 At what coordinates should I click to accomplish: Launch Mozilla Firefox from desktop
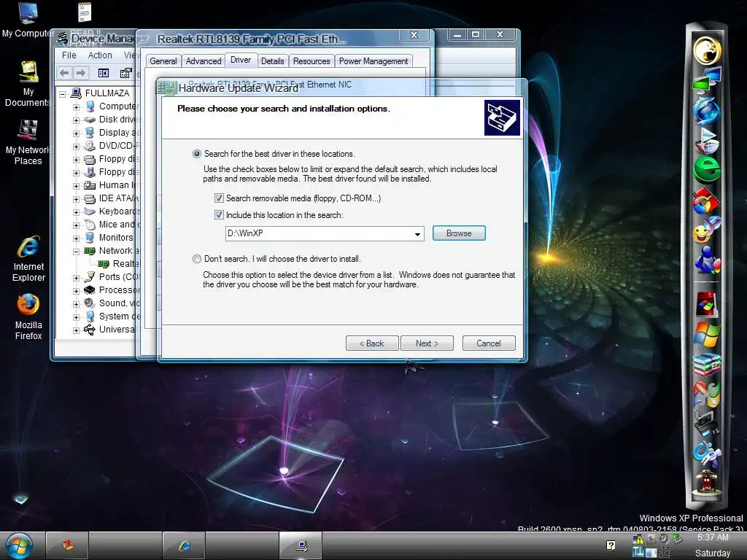28,316
